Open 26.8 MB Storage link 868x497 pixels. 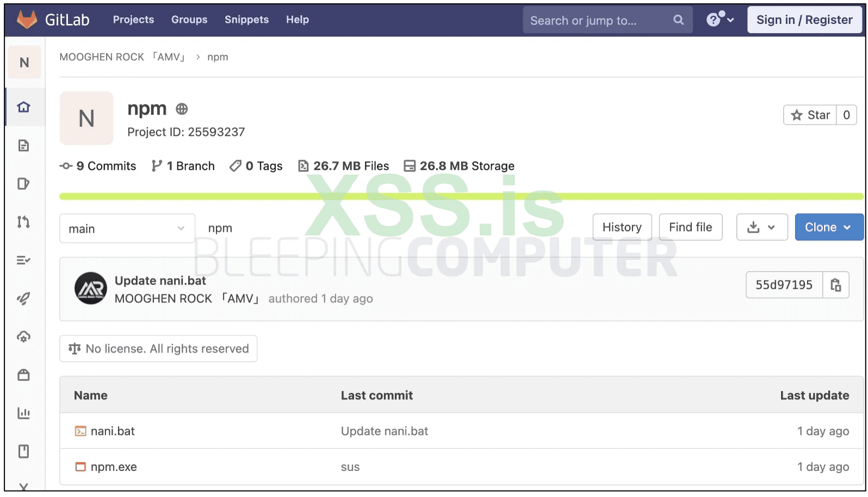coord(459,166)
